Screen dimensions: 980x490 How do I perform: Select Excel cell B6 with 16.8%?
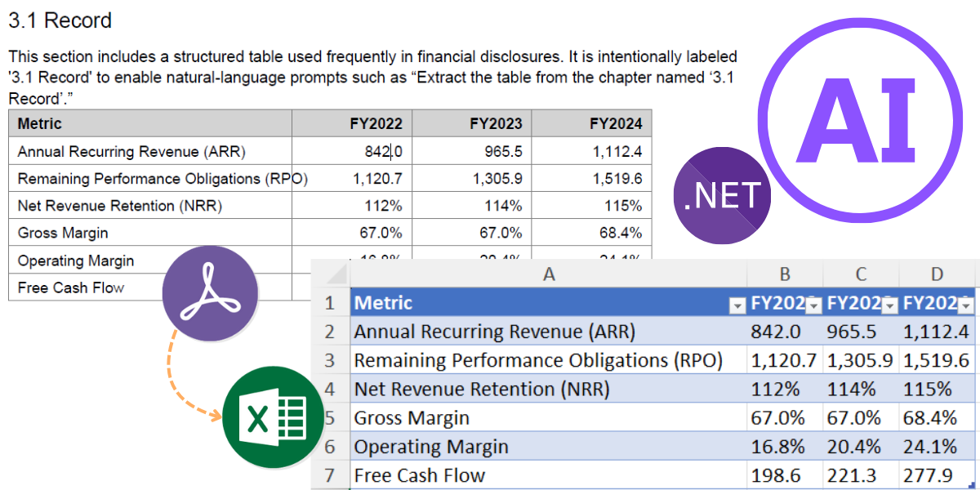pos(785,447)
